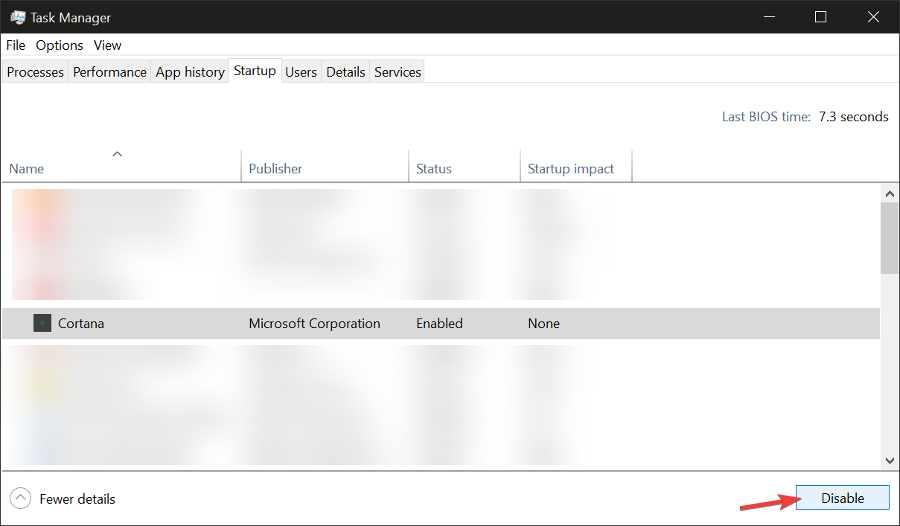Image resolution: width=900 pixels, height=526 pixels.
Task: Switch to the Performance tab
Action: point(110,72)
